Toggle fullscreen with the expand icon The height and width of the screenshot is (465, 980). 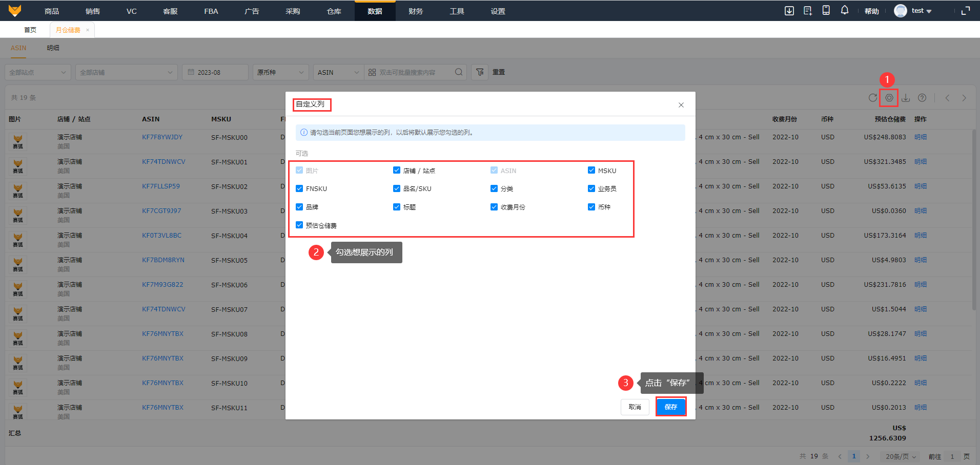pos(966,11)
